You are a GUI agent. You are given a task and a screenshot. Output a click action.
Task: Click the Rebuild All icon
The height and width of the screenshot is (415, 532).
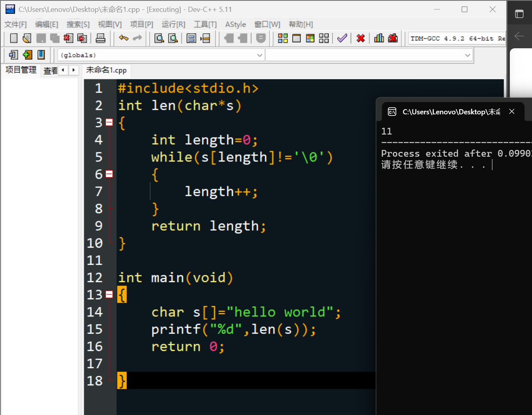coord(324,38)
